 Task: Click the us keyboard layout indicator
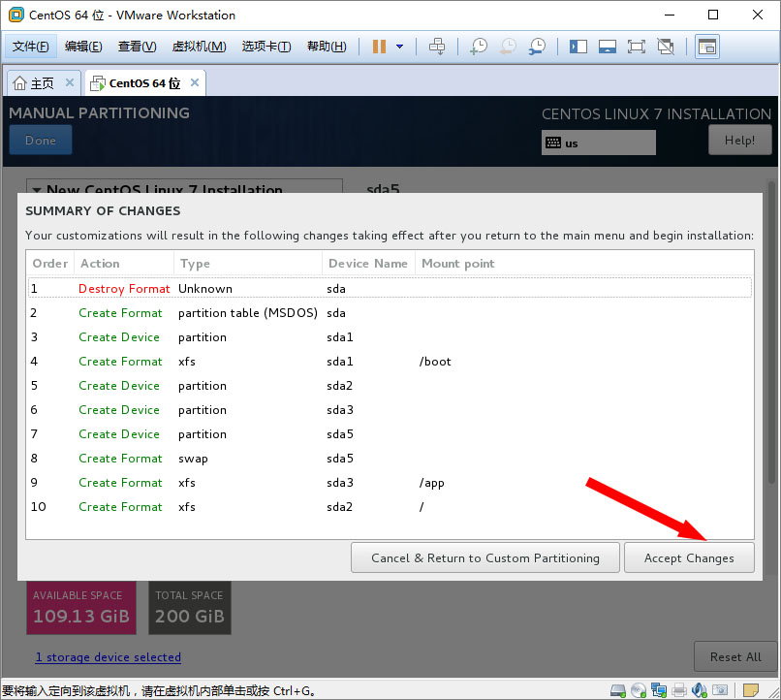[x=598, y=143]
